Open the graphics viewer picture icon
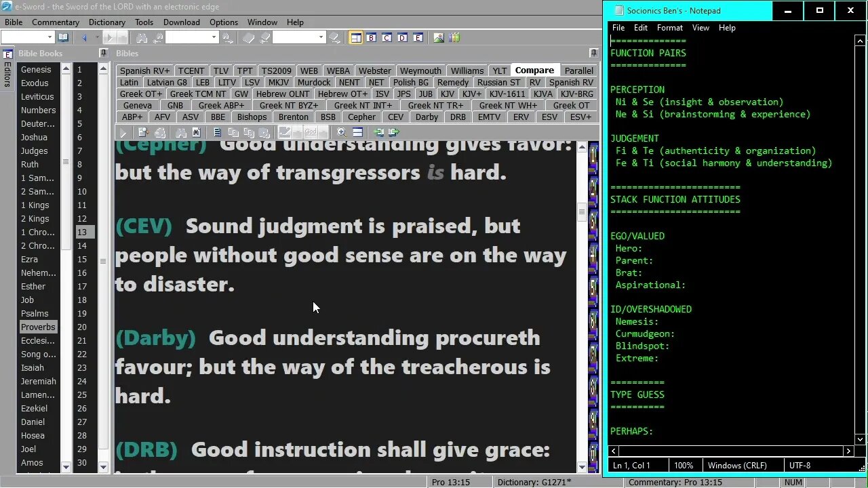The image size is (868, 488). click(x=439, y=37)
